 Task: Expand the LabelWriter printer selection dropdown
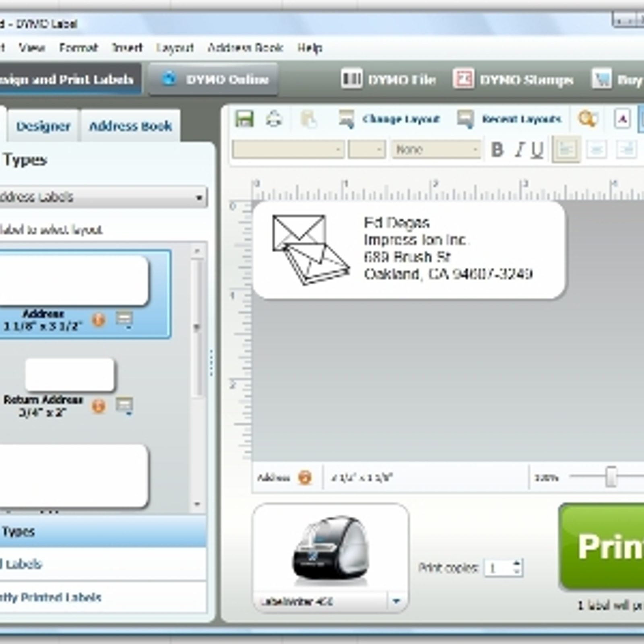coord(396,601)
